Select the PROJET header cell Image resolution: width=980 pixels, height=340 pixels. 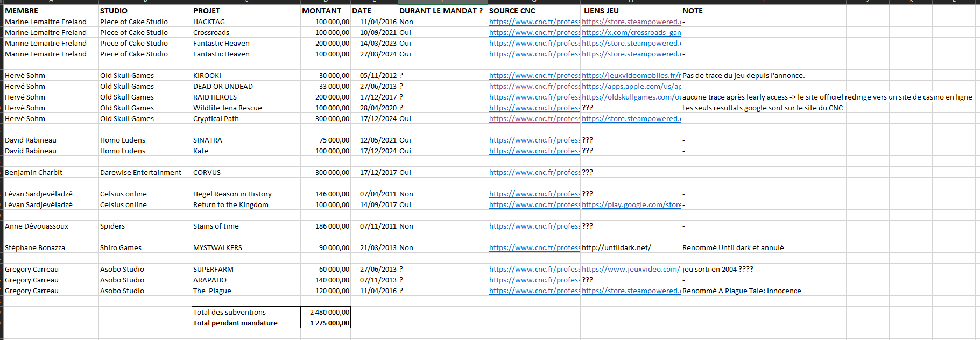tap(246, 11)
